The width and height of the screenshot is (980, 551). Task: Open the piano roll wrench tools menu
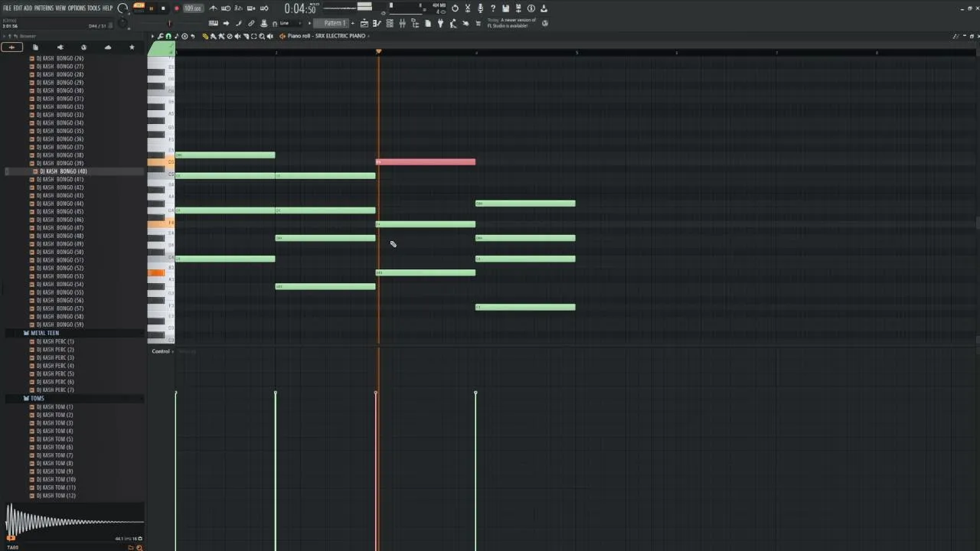pyautogui.click(x=160, y=36)
